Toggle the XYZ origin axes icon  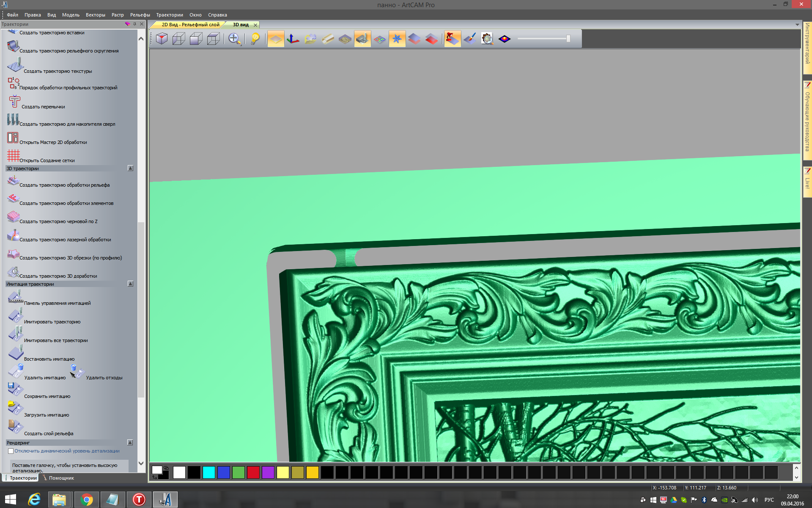tap(293, 39)
